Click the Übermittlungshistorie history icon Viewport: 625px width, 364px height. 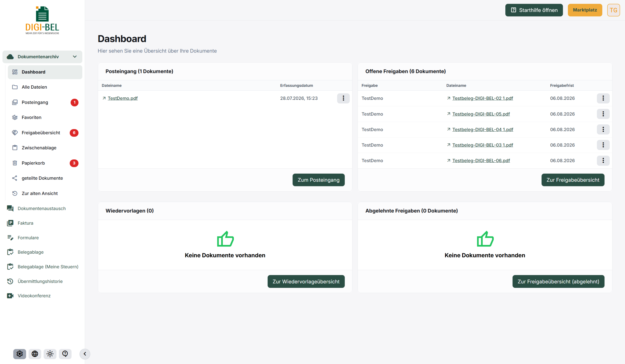[10, 281]
